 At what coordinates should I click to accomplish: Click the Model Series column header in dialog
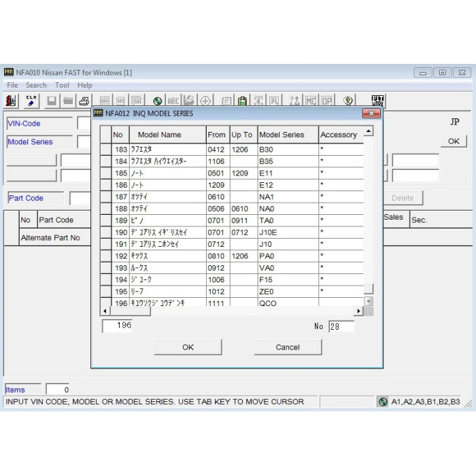point(288,135)
